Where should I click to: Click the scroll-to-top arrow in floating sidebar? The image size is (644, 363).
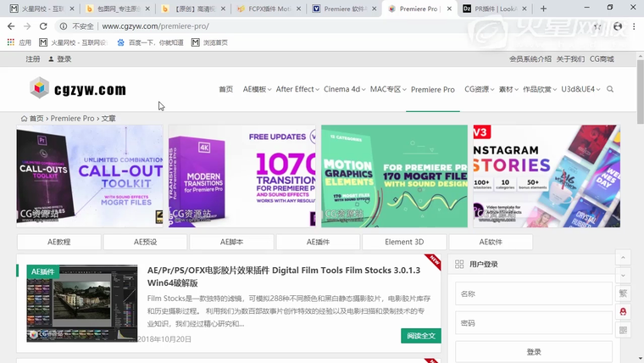[624, 257]
